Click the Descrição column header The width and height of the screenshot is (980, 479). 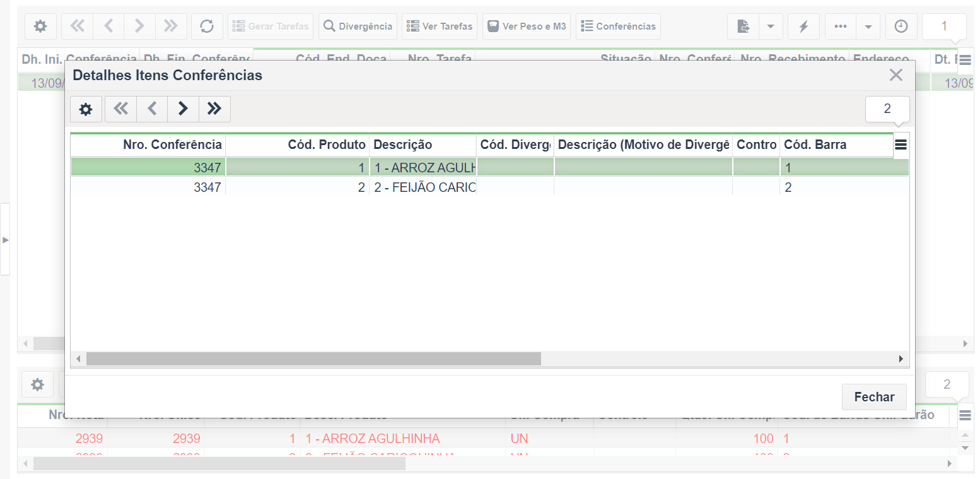coord(423,145)
